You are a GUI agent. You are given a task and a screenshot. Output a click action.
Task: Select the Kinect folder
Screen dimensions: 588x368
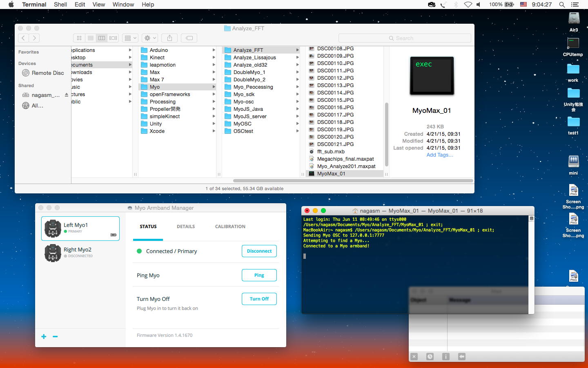point(177,58)
